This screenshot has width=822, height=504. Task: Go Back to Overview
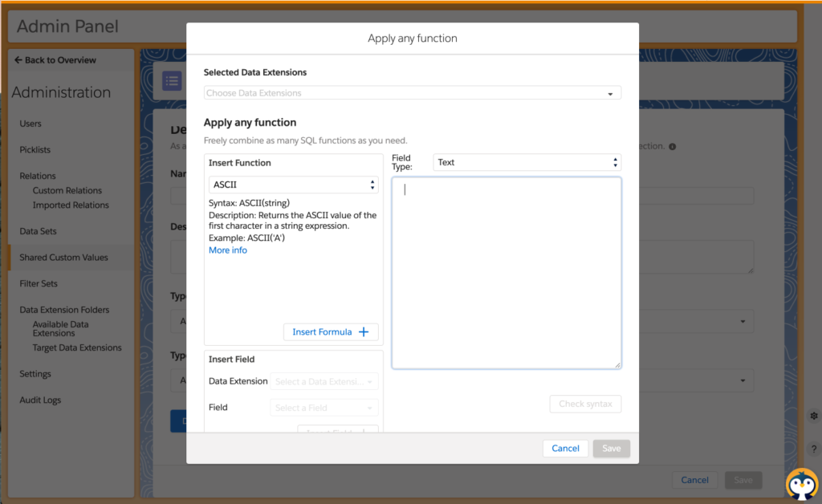click(55, 60)
